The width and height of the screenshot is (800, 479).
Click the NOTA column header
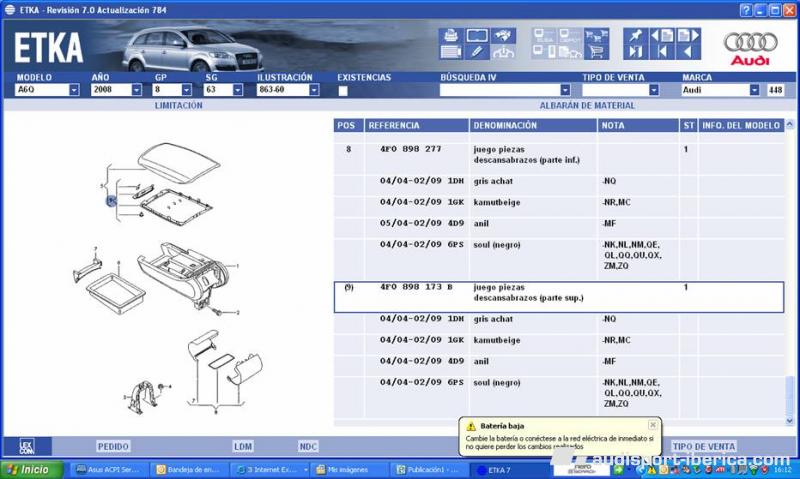tap(638, 125)
